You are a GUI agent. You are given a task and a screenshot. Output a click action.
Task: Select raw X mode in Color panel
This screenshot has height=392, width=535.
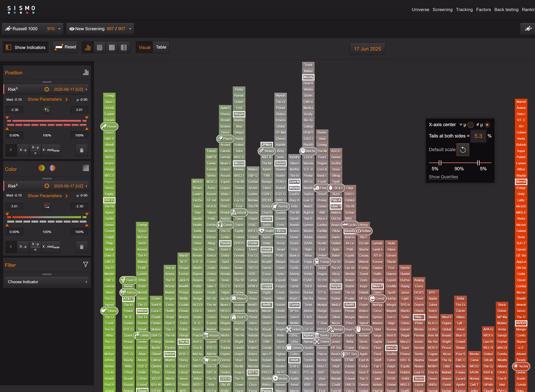pyautogui.click(x=11, y=246)
